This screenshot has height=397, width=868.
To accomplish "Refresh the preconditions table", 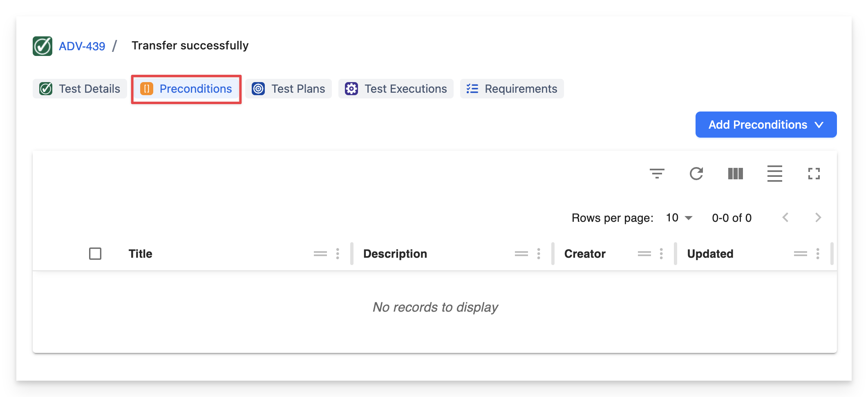I will [x=696, y=174].
